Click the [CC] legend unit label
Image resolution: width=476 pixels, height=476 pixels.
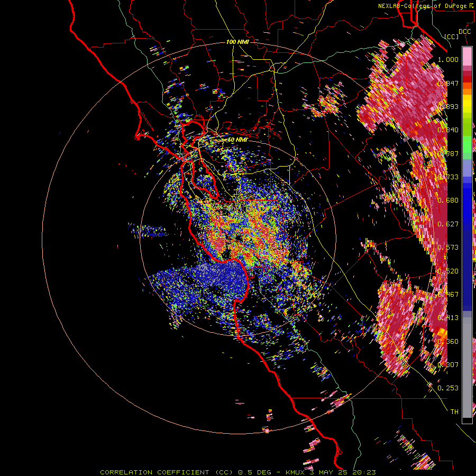pyautogui.click(x=452, y=36)
